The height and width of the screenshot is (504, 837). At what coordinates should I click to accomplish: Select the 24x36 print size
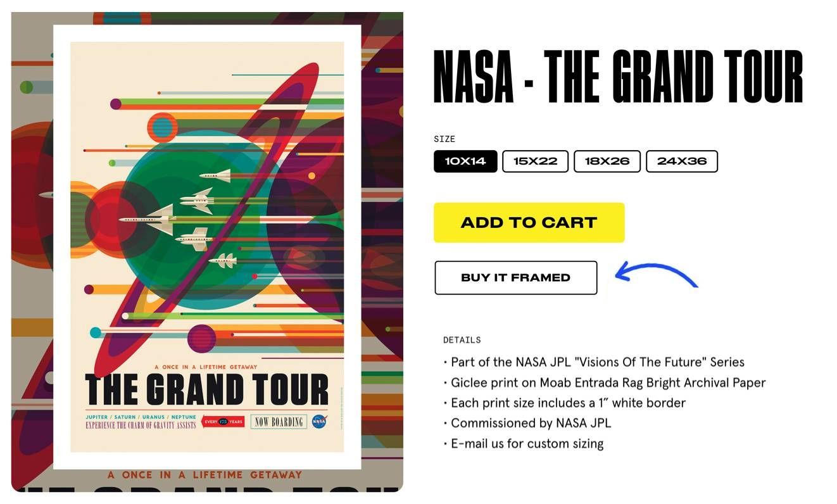tap(681, 161)
